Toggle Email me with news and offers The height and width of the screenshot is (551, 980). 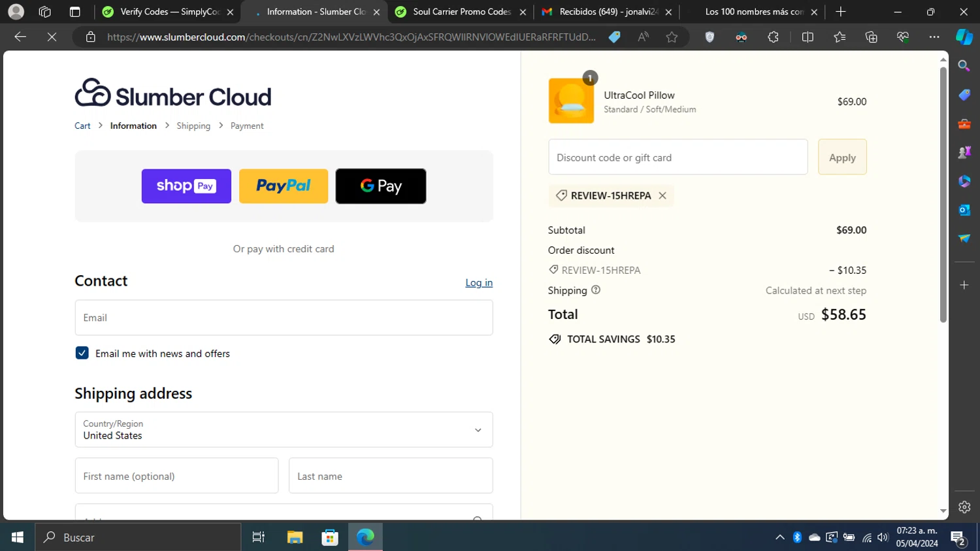coord(82,353)
